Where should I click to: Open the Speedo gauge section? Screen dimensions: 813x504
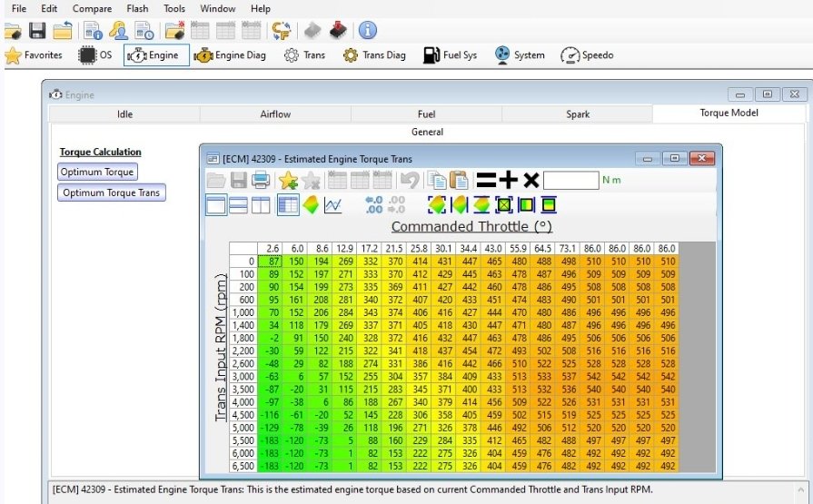[x=587, y=55]
